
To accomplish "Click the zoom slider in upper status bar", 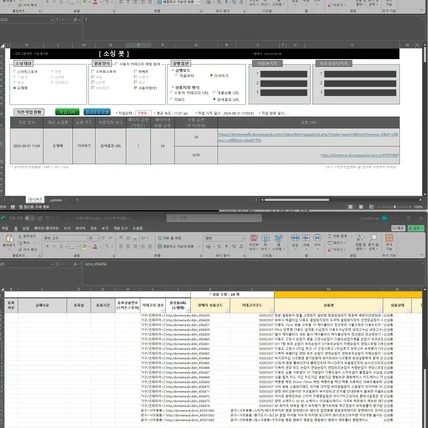I will [x=395, y=207].
